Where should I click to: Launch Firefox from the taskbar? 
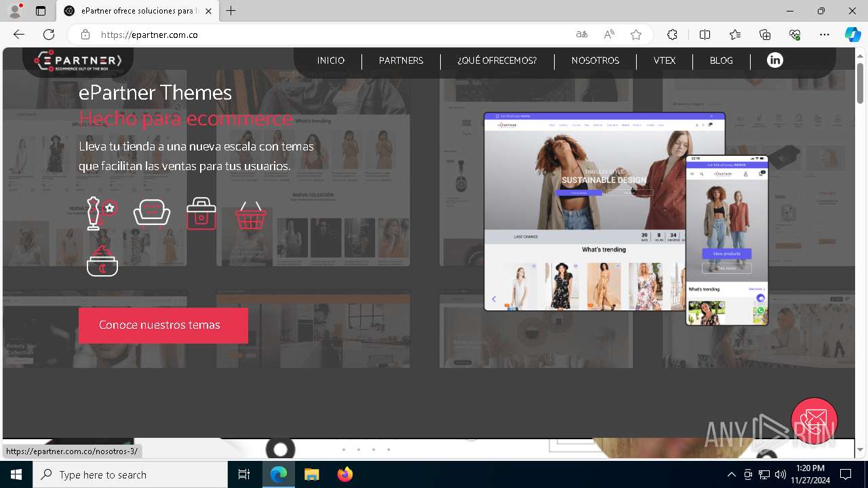pos(345,474)
